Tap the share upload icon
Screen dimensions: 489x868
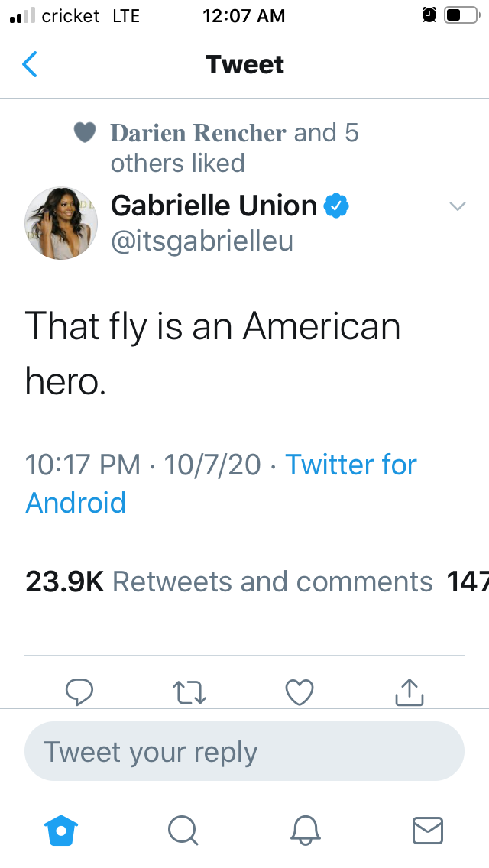(410, 692)
